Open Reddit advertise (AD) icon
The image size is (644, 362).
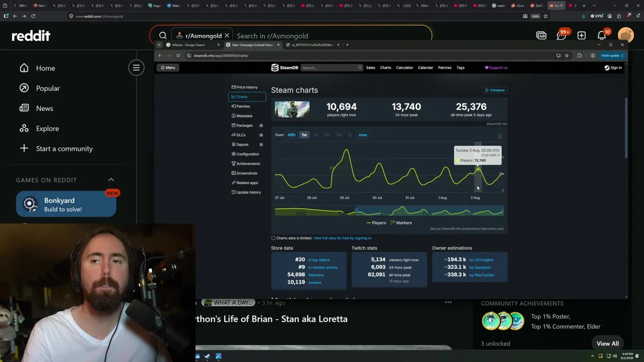pyautogui.click(x=541, y=36)
